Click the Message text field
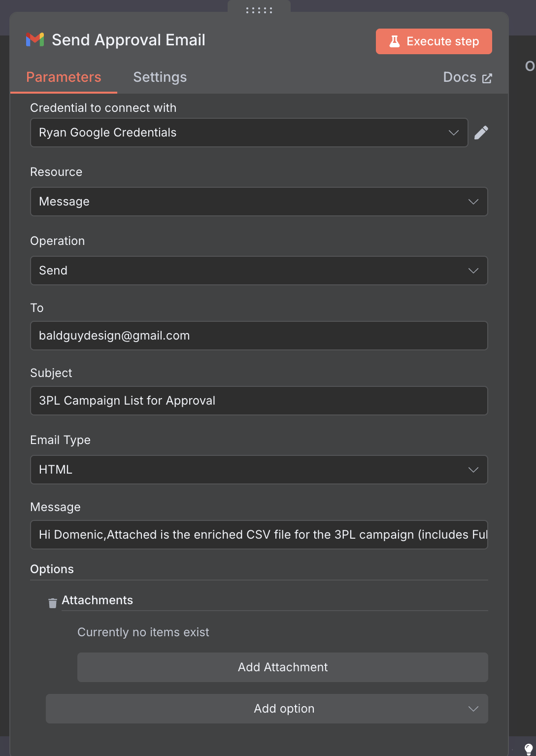This screenshot has width=536, height=756. 259,535
